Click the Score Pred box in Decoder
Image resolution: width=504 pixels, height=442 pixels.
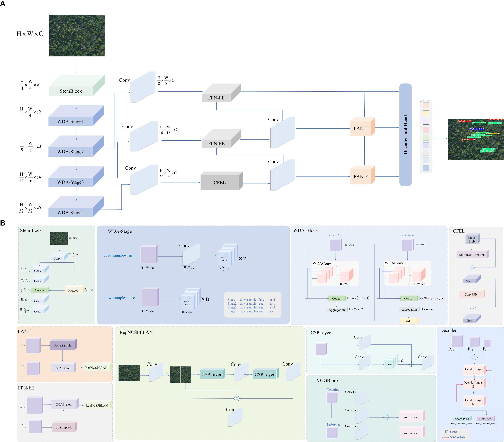point(462,419)
